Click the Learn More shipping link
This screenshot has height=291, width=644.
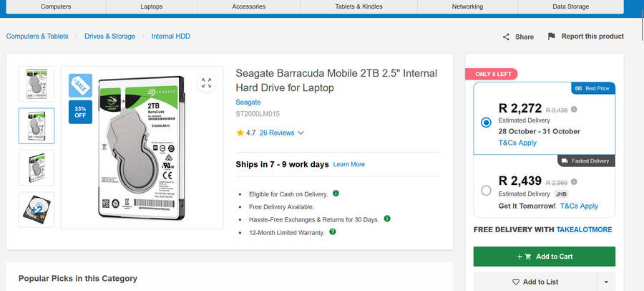coord(348,165)
